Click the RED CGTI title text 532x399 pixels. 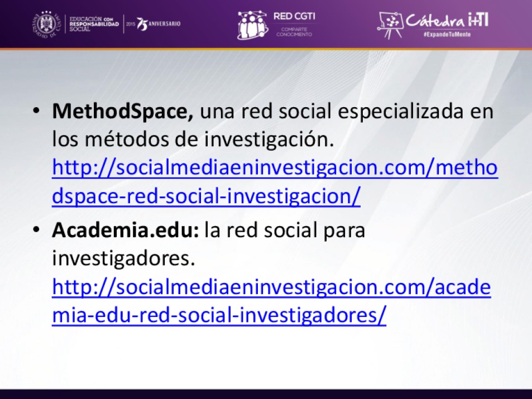[294, 17]
